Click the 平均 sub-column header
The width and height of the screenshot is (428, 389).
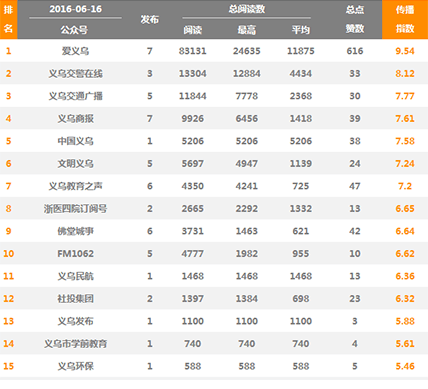pyautogui.click(x=301, y=30)
